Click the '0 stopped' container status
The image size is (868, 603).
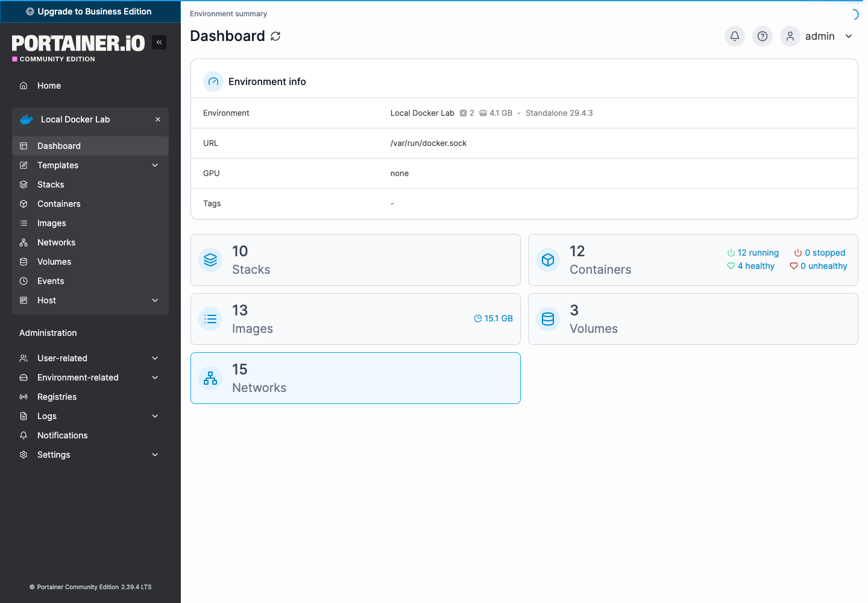(820, 253)
